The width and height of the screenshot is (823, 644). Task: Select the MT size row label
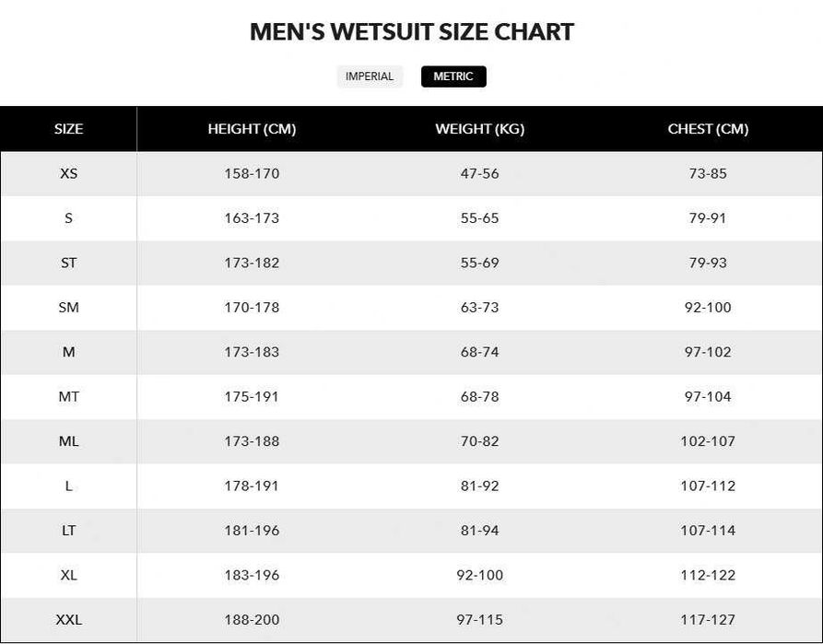click(68, 396)
